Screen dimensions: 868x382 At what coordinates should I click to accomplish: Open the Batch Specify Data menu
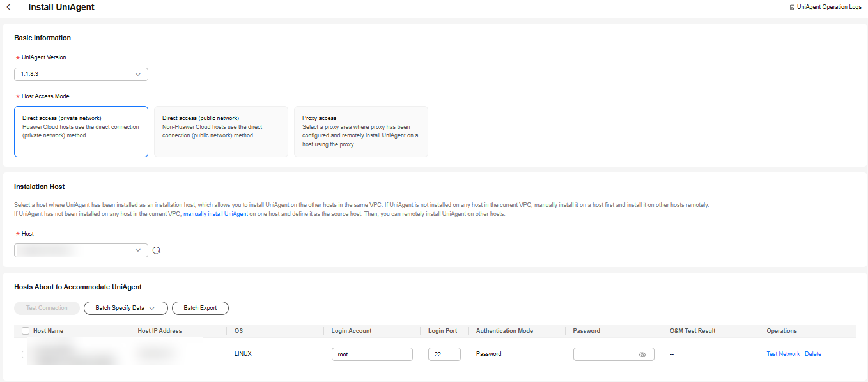(125, 308)
